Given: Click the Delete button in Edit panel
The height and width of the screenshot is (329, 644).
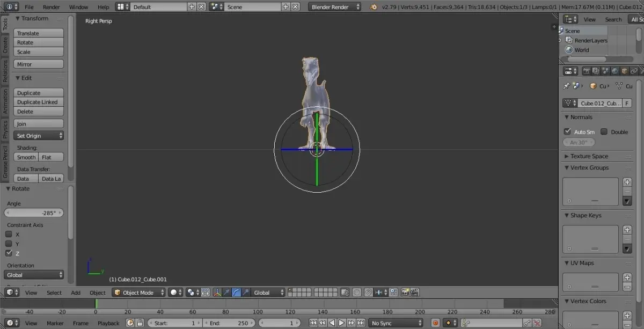Looking at the screenshot, I should point(39,112).
